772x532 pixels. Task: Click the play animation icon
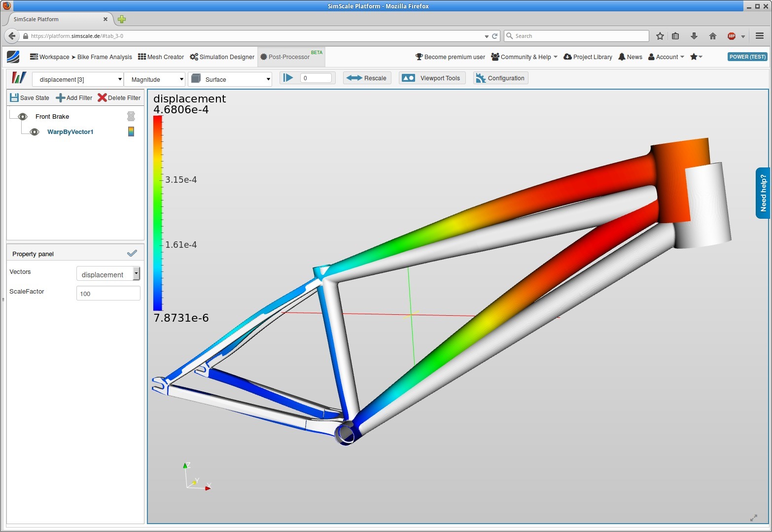point(288,78)
